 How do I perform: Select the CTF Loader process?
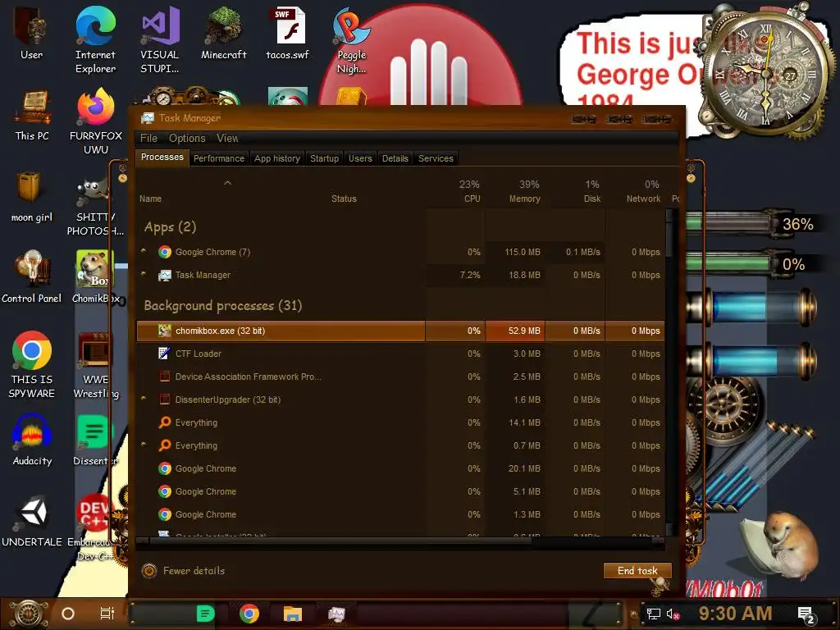point(400,354)
